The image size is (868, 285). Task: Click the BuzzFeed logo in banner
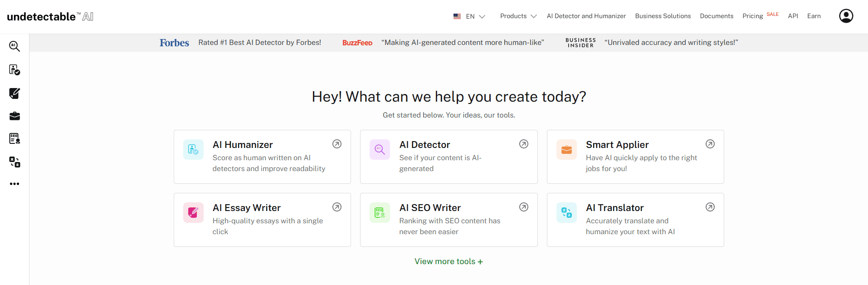[x=357, y=43]
